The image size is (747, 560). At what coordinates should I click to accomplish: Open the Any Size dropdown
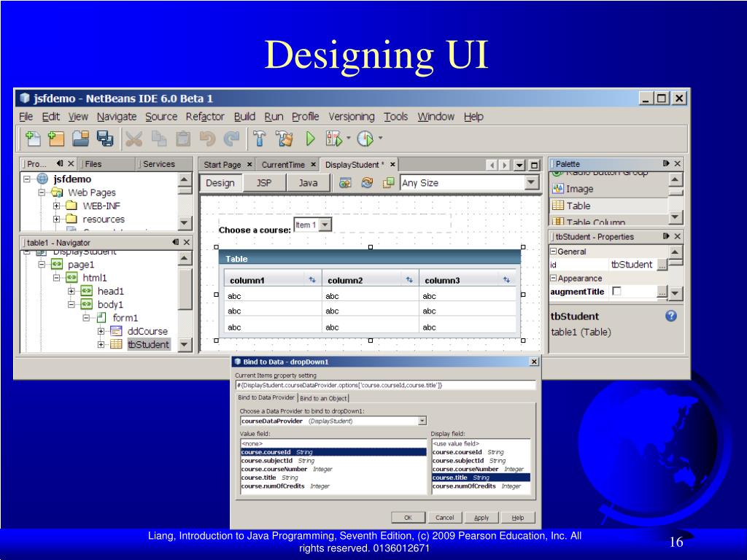531,183
